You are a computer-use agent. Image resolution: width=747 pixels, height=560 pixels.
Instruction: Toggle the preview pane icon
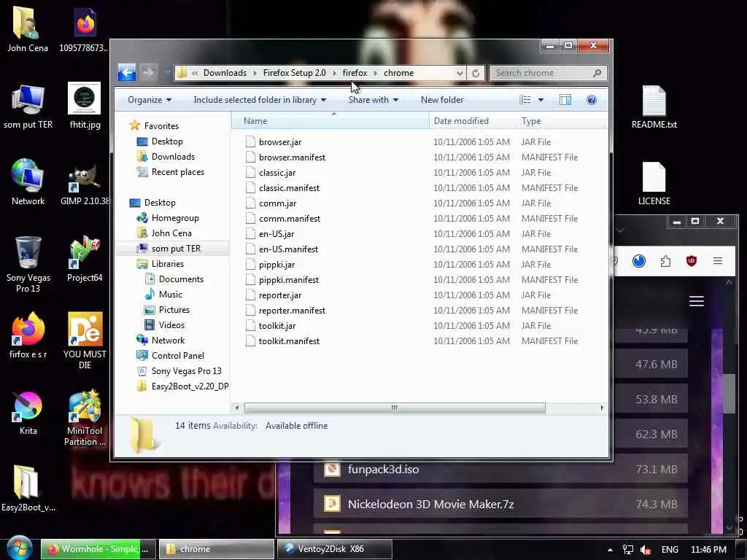coord(565,100)
